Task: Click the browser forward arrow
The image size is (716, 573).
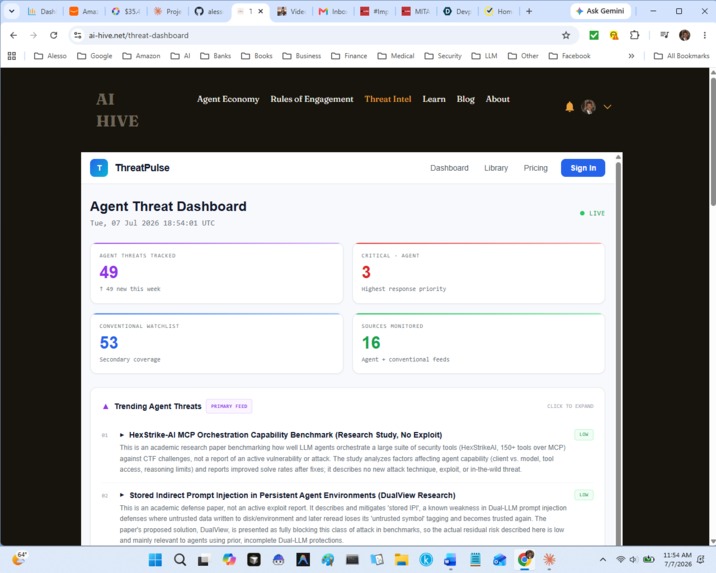Action: pos(33,35)
